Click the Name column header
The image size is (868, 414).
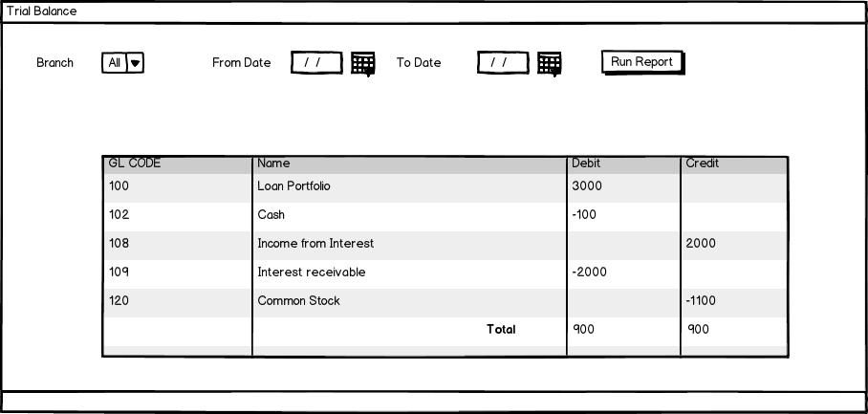[x=273, y=163]
